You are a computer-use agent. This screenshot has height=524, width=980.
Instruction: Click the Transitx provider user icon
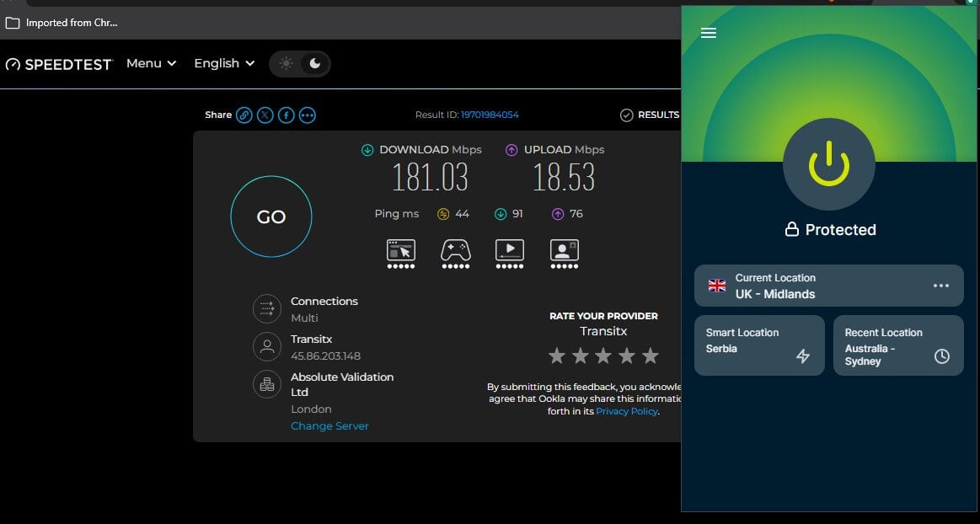267,346
